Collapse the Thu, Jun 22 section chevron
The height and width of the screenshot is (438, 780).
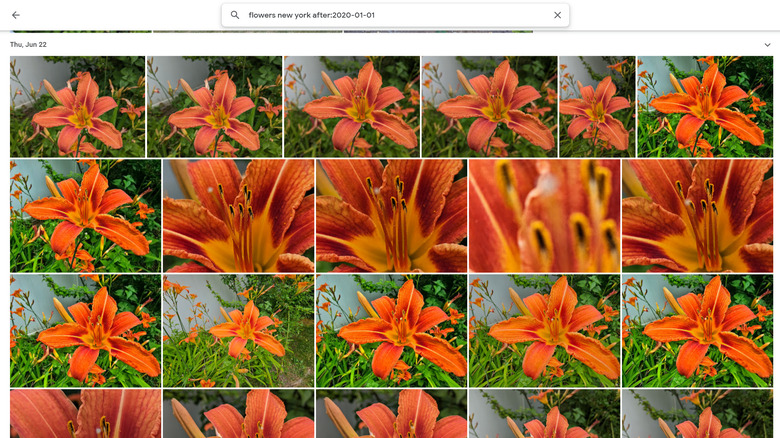tap(767, 45)
